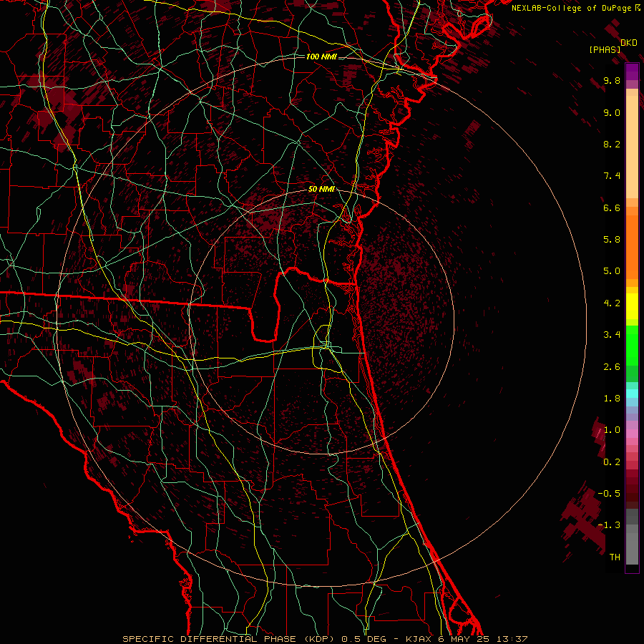Click the 1.8 value on the color scale
Viewport: 644px width, 644px height.
tap(612, 399)
